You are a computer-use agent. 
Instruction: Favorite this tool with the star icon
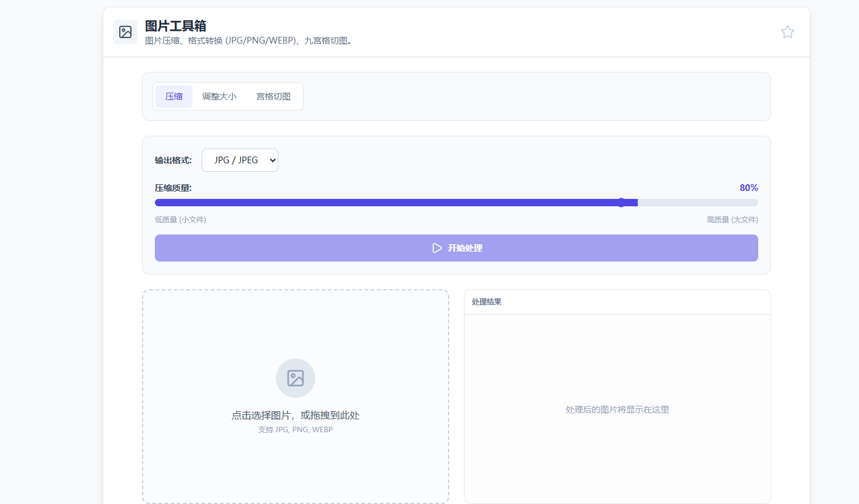point(787,32)
